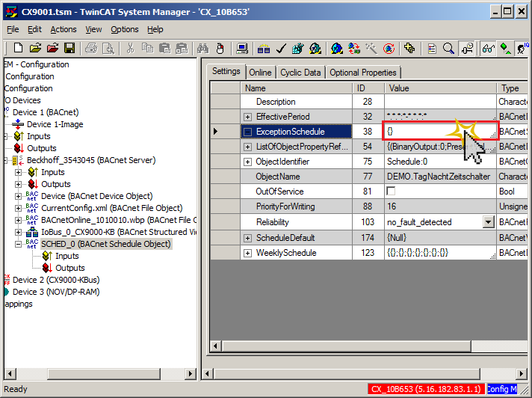Open the Options menu
The image size is (532, 398).
coord(125,29)
